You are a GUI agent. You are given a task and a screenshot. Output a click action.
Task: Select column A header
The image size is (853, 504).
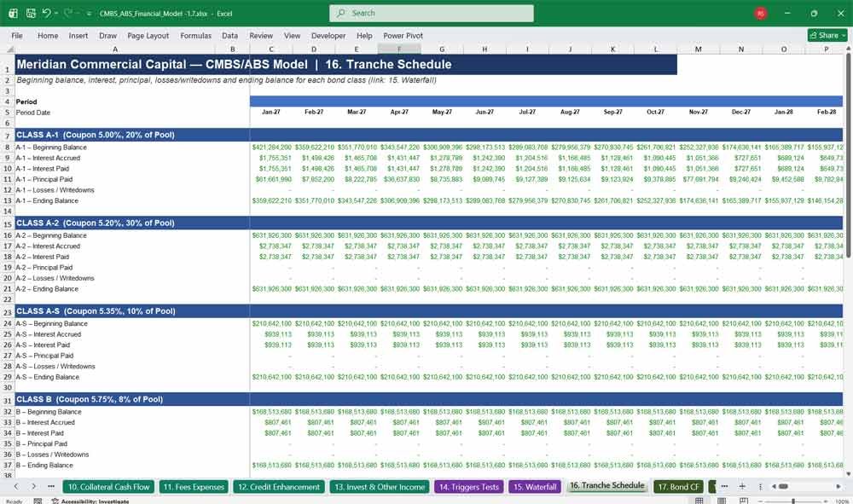[x=115, y=49]
